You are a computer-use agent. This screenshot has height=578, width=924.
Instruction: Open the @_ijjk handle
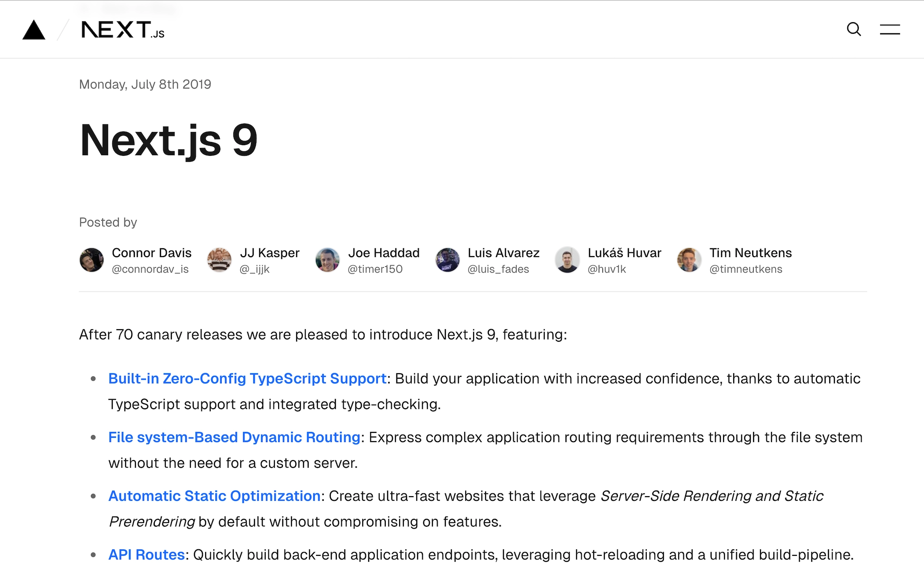tap(255, 269)
